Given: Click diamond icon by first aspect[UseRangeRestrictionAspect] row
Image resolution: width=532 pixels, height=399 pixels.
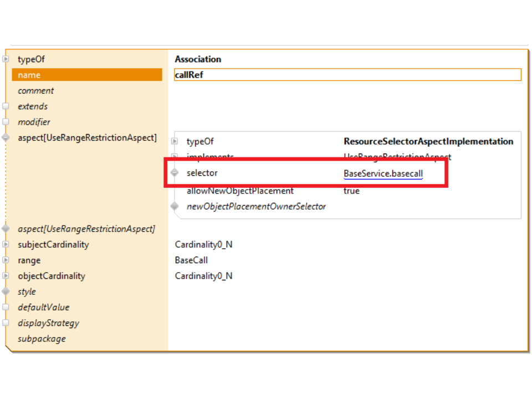Looking at the screenshot, I should [x=6, y=137].
